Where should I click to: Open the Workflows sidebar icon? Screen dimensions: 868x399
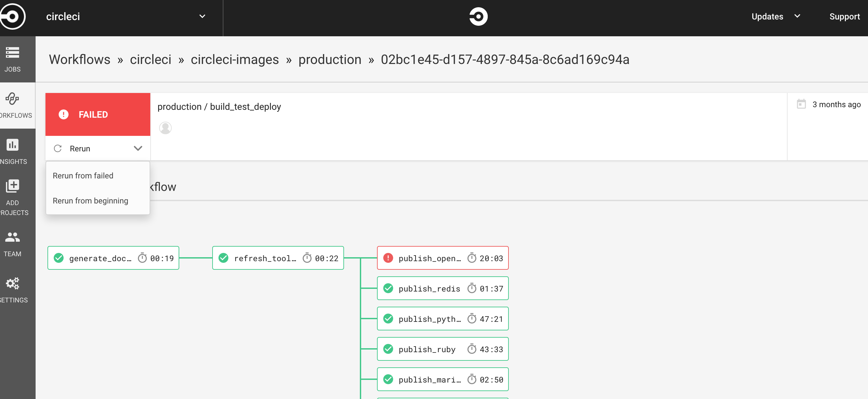13,99
